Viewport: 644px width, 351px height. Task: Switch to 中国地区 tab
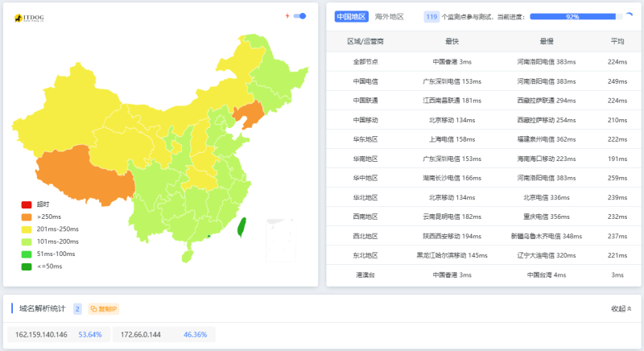pyautogui.click(x=351, y=17)
